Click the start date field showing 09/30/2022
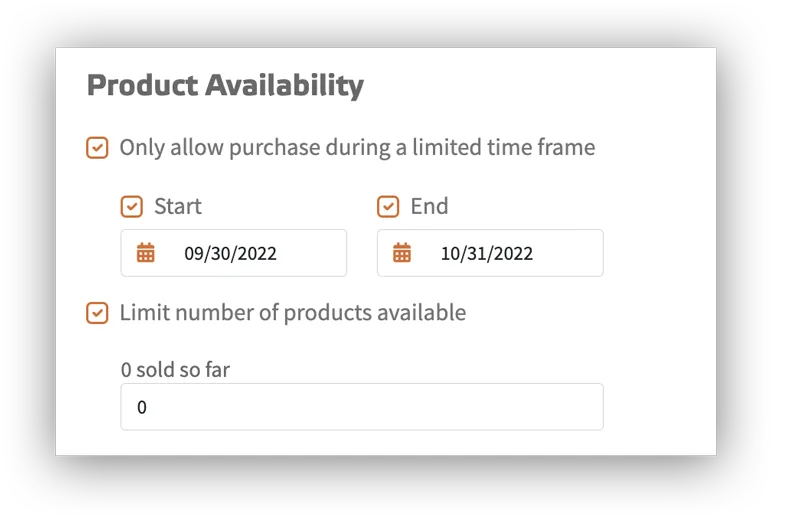Image resolution: width=800 pixels, height=515 pixels. (x=240, y=253)
